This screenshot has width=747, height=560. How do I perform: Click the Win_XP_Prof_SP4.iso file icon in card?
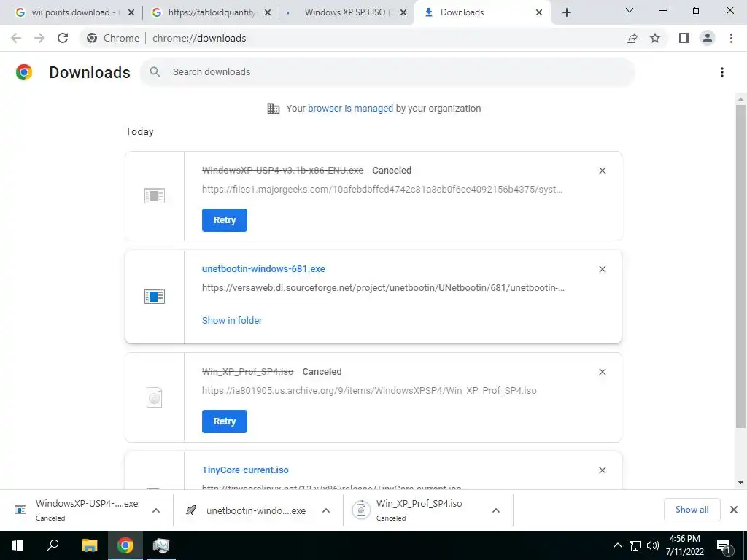point(155,397)
